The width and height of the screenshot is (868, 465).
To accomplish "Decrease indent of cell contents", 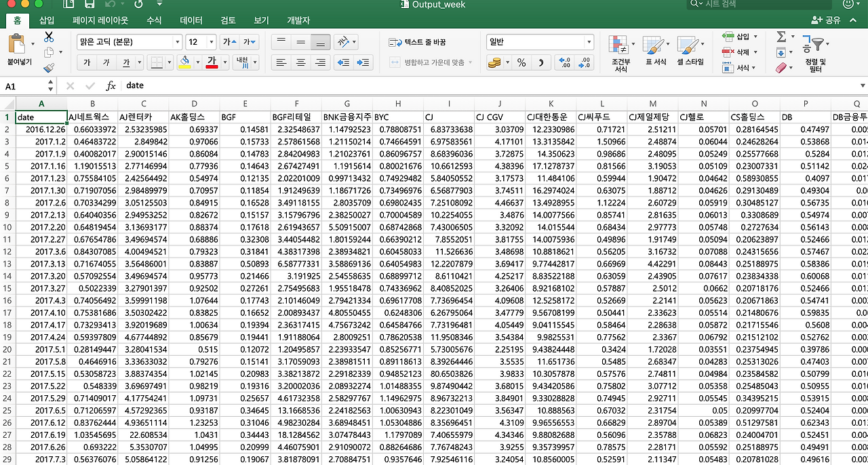I will (344, 62).
